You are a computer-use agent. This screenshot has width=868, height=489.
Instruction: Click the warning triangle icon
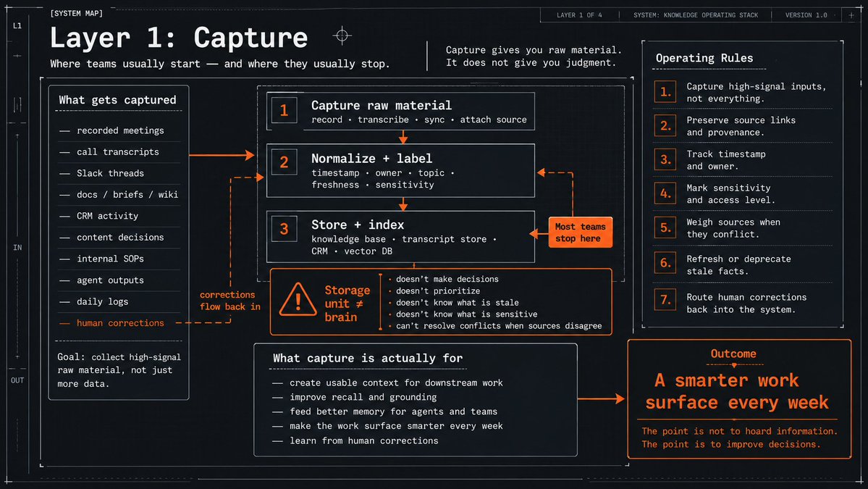[298, 300]
